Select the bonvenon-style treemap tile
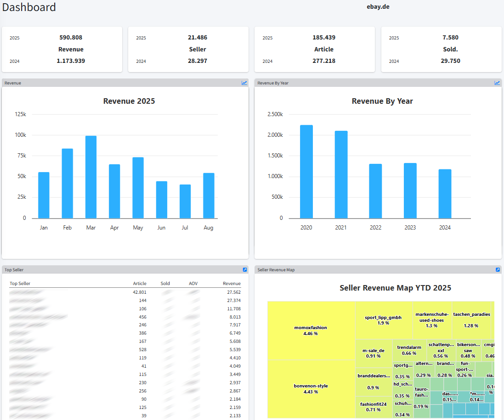 [x=311, y=389]
